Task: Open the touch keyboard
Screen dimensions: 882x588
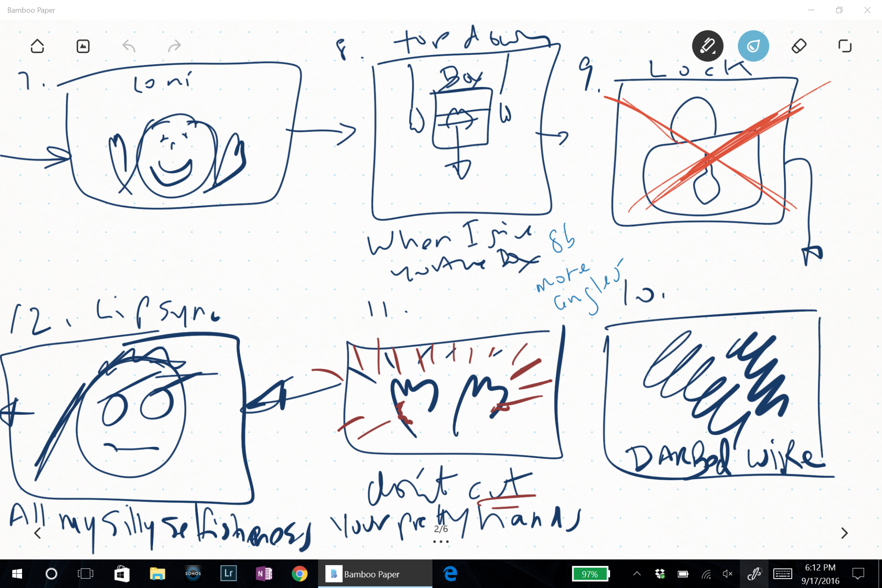Action: tap(782, 574)
